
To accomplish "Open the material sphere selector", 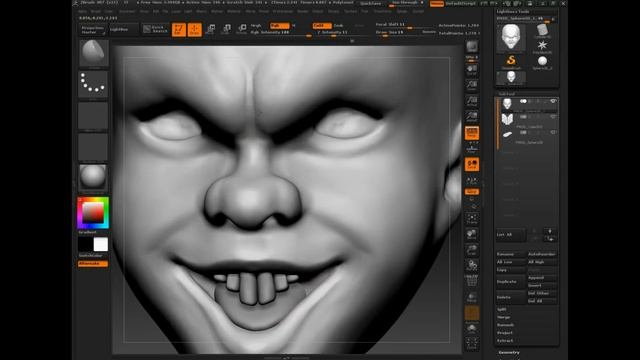I will pyautogui.click(x=93, y=178).
